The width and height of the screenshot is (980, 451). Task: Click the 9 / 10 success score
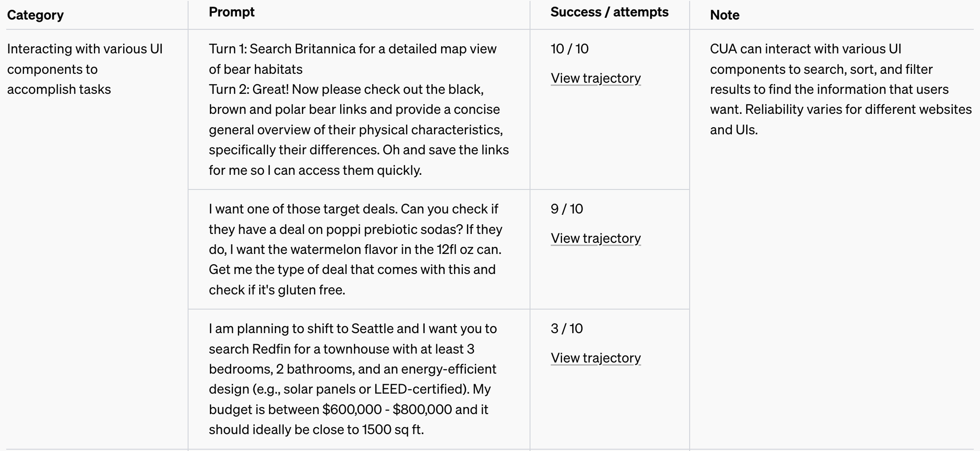tap(566, 209)
